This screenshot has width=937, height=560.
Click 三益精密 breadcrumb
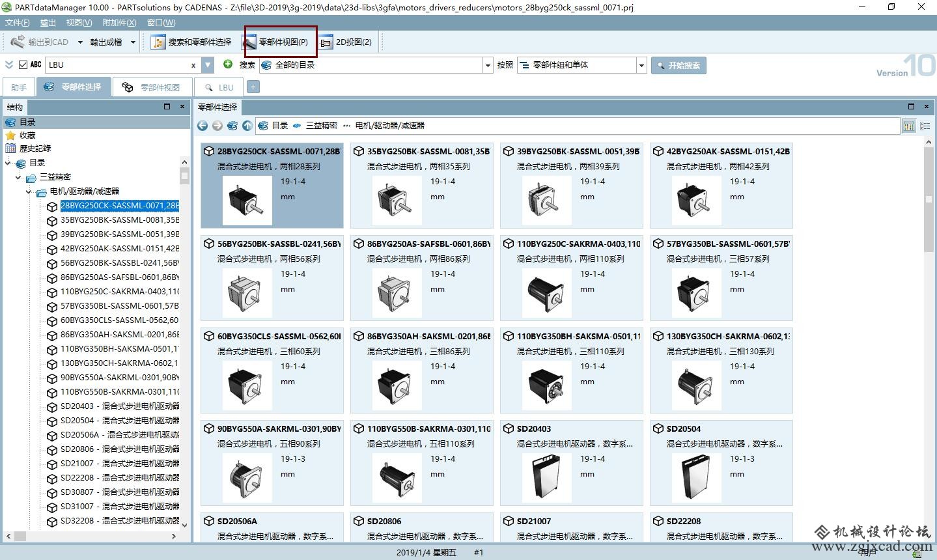(322, 126)
